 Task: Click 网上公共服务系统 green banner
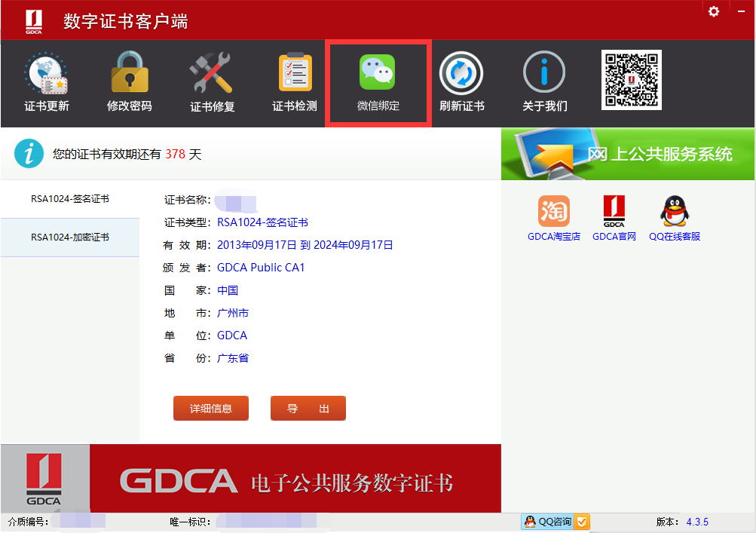(x=628, y=154)
